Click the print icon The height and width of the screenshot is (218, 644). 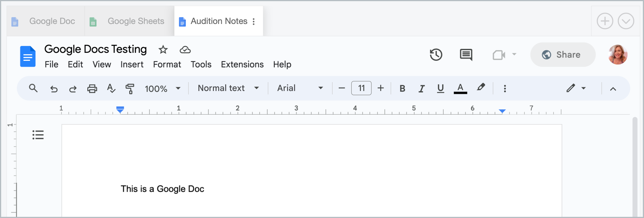click(92, 88)
